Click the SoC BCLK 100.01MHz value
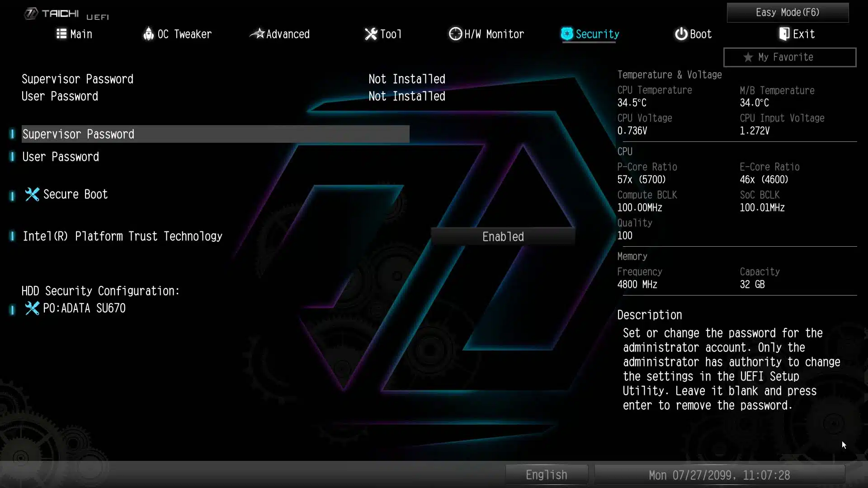Screen dimensions: 868x488 pyautogui.click(x=762, y=208)
